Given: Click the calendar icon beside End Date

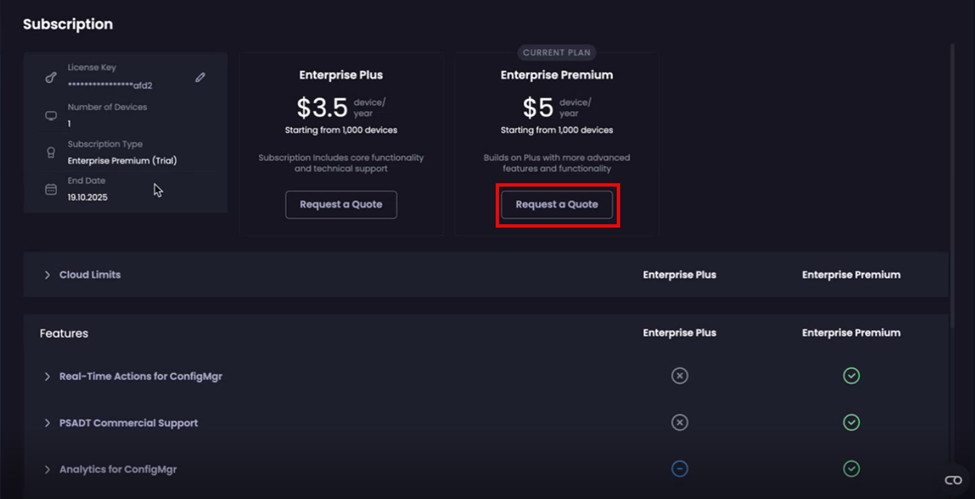Looking at the screenshot, I should pos(51,190).
